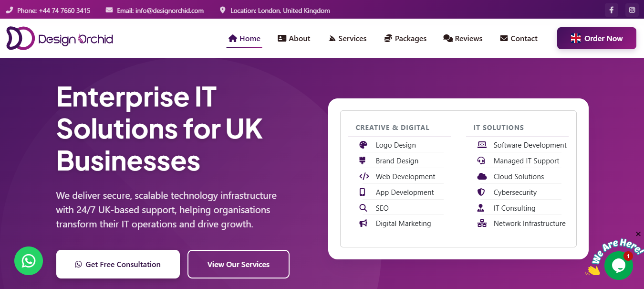
Task: Click the shield icon beside Cybersecurity
Action: (x=481, y=192)
